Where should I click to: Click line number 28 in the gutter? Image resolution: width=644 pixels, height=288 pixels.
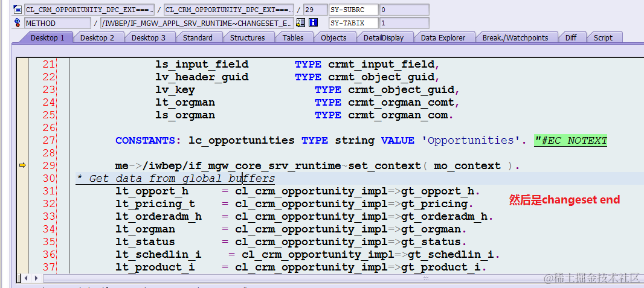48,153
